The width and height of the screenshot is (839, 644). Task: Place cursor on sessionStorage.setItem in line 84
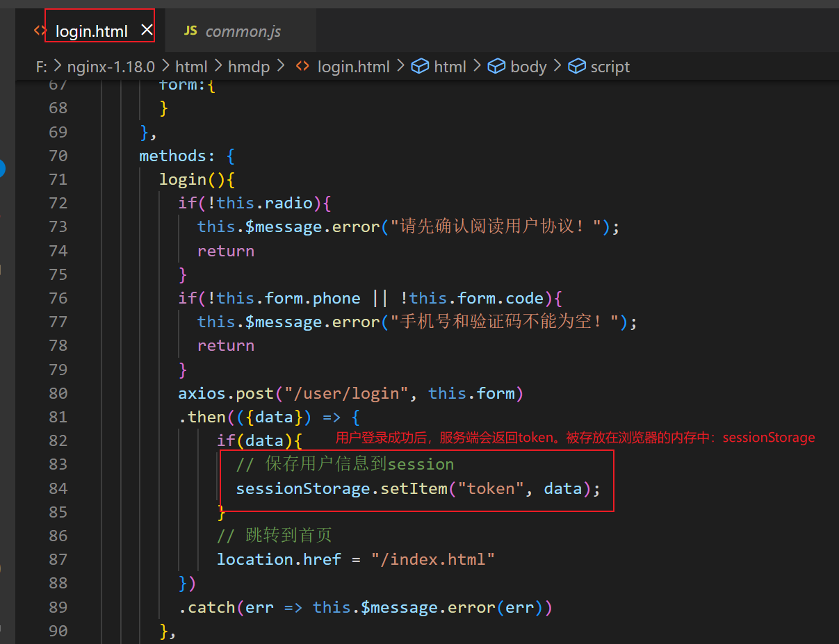click(x=341, y=488)
